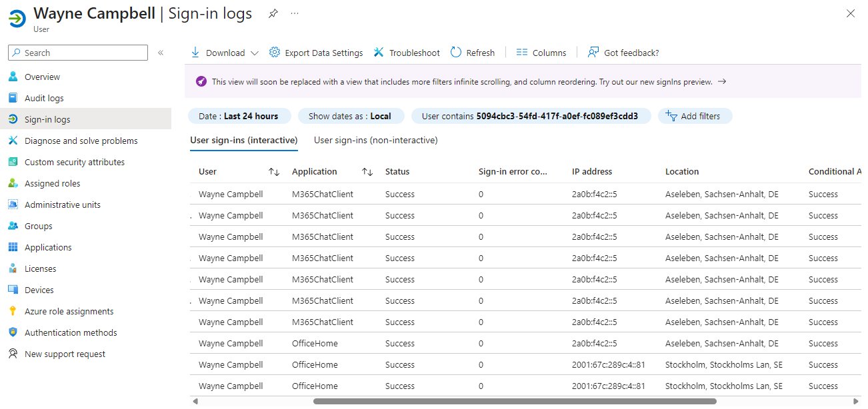Click the first row 2a0b:f4c2::5 IP
Image resolution: width=868 pixels, height=409 pixels.
[595, 194]
